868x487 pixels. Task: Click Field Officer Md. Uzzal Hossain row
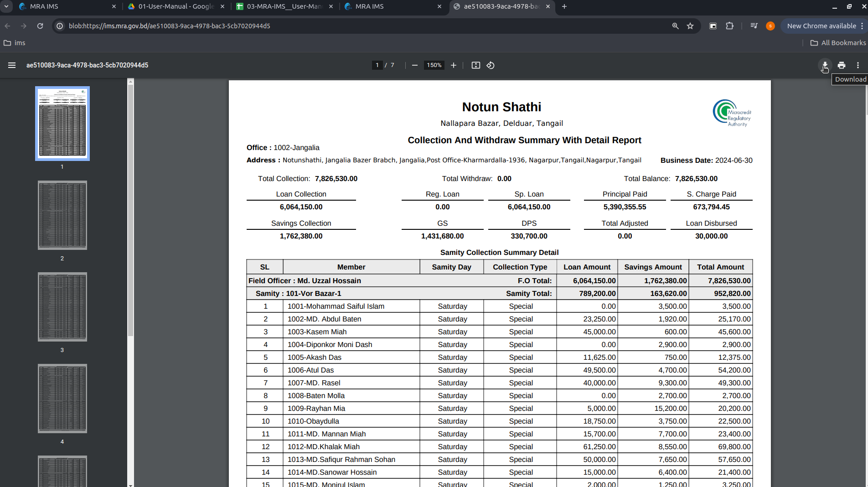click(500, 281)
